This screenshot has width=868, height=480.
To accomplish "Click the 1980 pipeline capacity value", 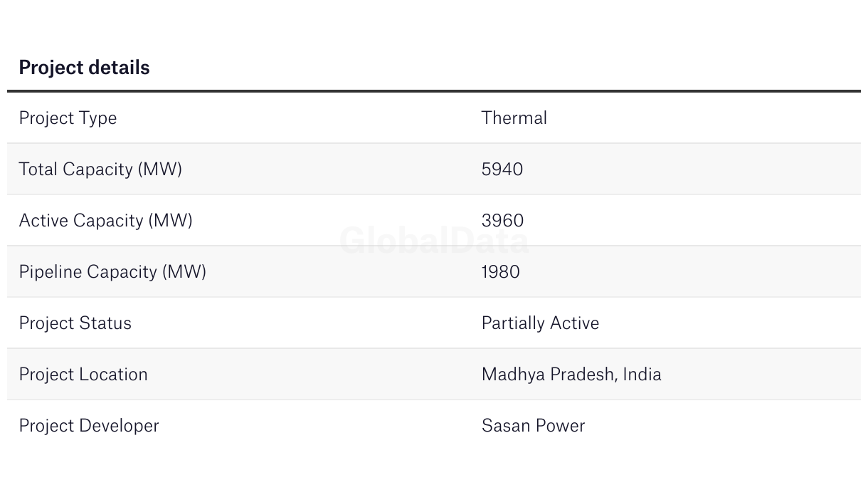I will pos(501,272).
